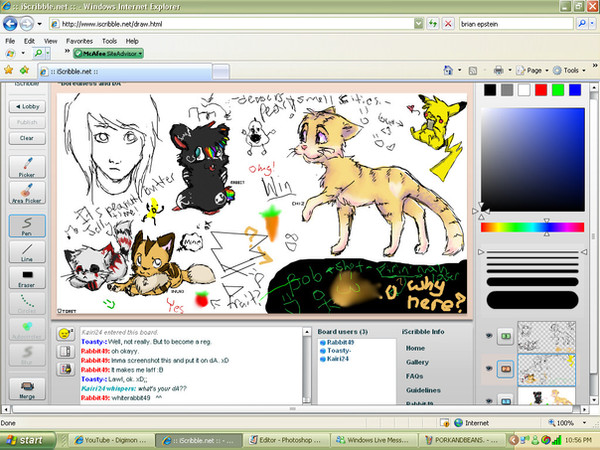Screen dimensions: 600x450
Task: Open the Help menu
Action: [x=132, y=41]
